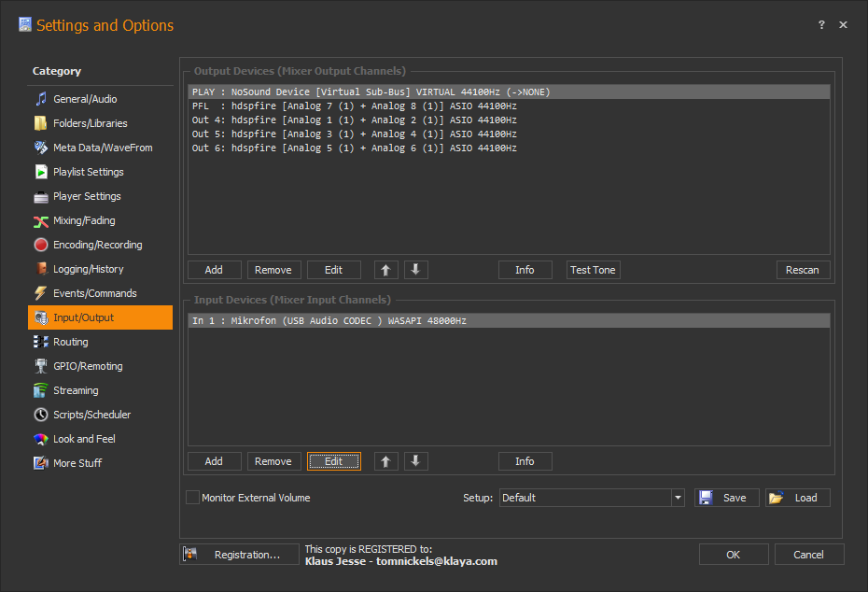This screenshot has width=868, height=592.
Task: Add a new input device
Action: point(215,462)
